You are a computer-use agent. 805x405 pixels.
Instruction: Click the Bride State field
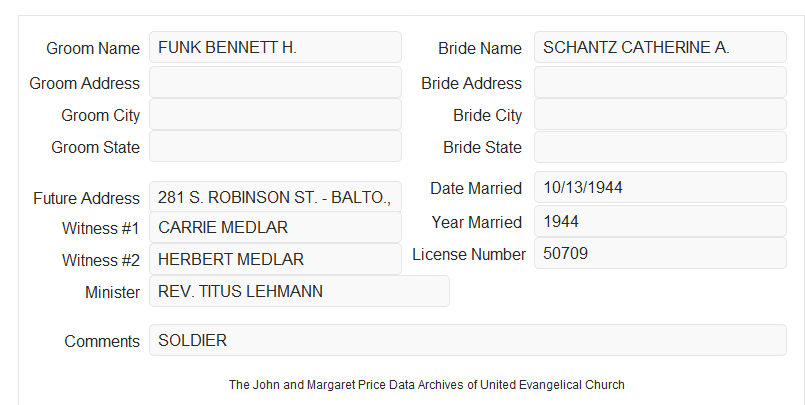coord(660,147)
